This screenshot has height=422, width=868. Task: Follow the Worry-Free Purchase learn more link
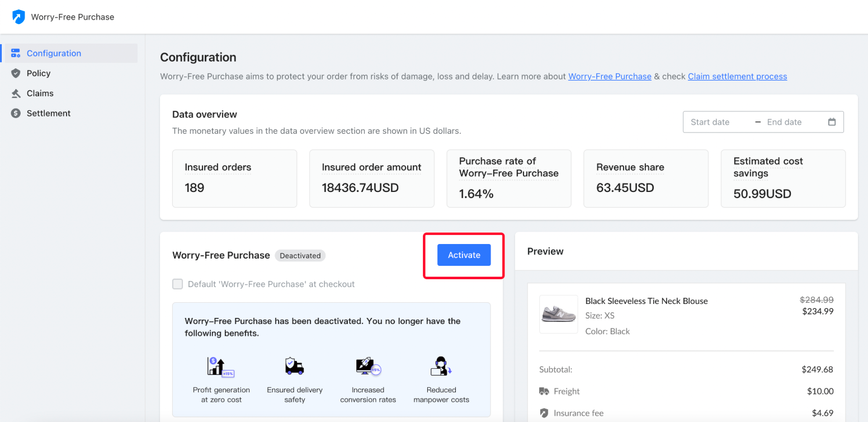(610, 76)
